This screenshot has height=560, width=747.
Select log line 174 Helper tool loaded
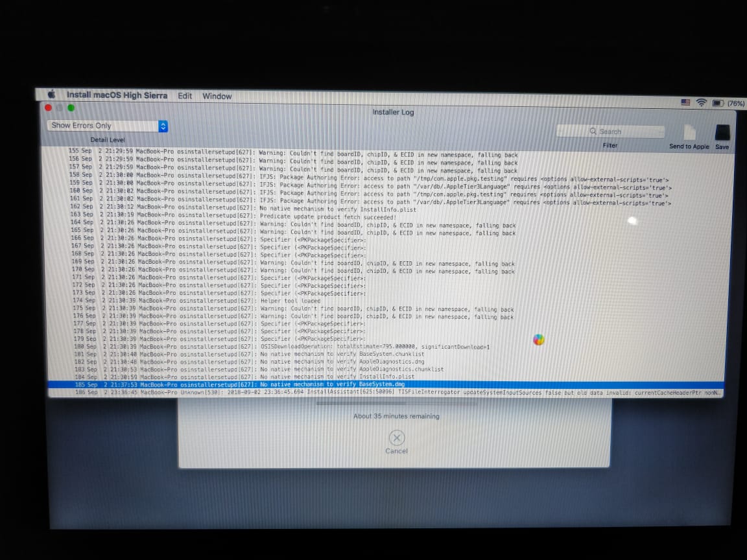386,301
